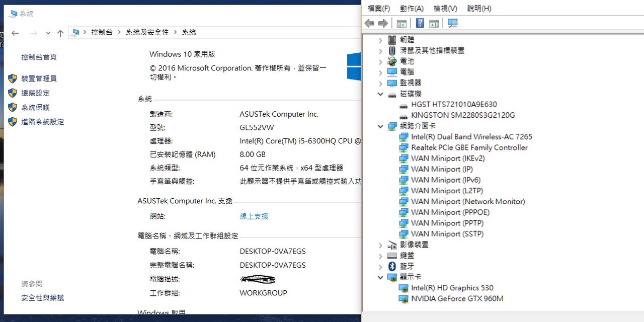Expand the 鍵盤 category
The height and width of the screenshot is (322, 644).
pyautogui.click(x=380, y=256)
